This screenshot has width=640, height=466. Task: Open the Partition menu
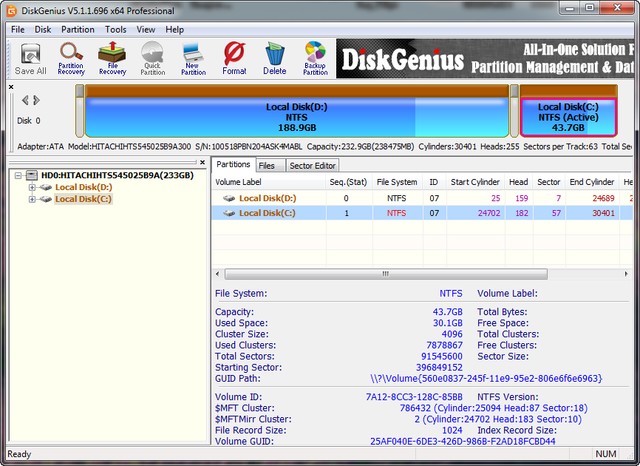point(77,30)
